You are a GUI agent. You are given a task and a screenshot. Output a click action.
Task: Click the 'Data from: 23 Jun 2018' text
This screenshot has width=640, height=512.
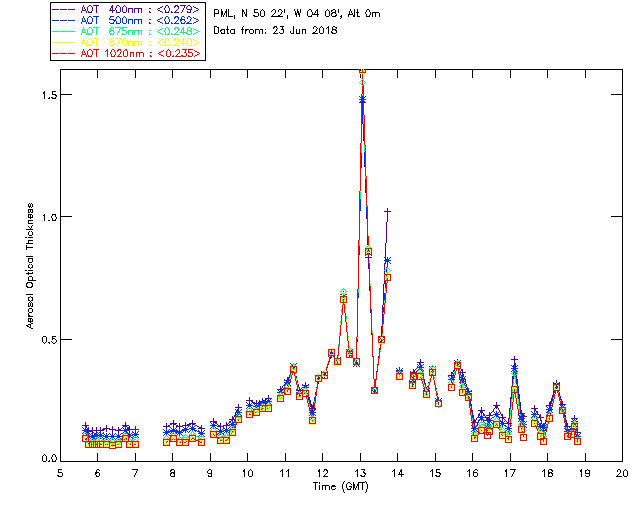275,31
